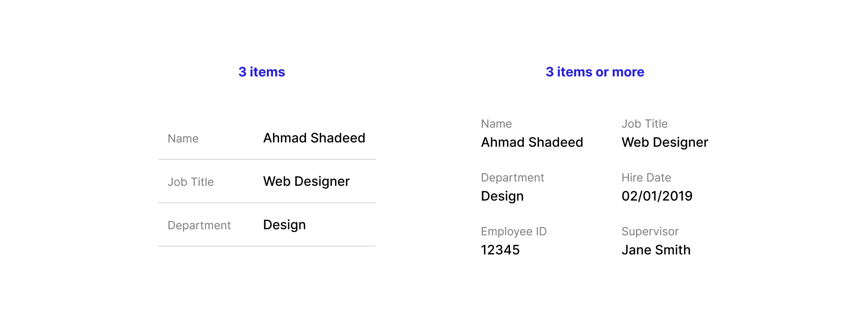Select the supervisor name Jane Smith
Viewport: 868px width, 323px height.
pos(656,250)
